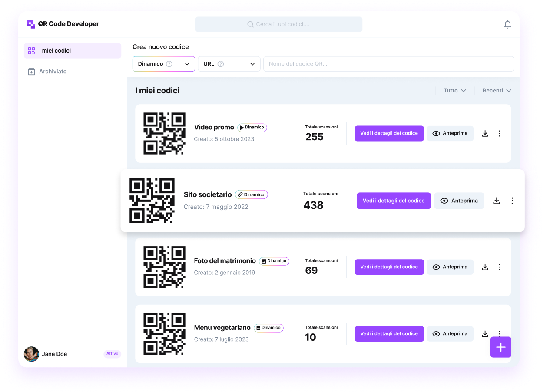The height and width of the screenshot is (392, 550).
Task: Open the kebab menu on Foto del matrimonio
Action: 500,267
